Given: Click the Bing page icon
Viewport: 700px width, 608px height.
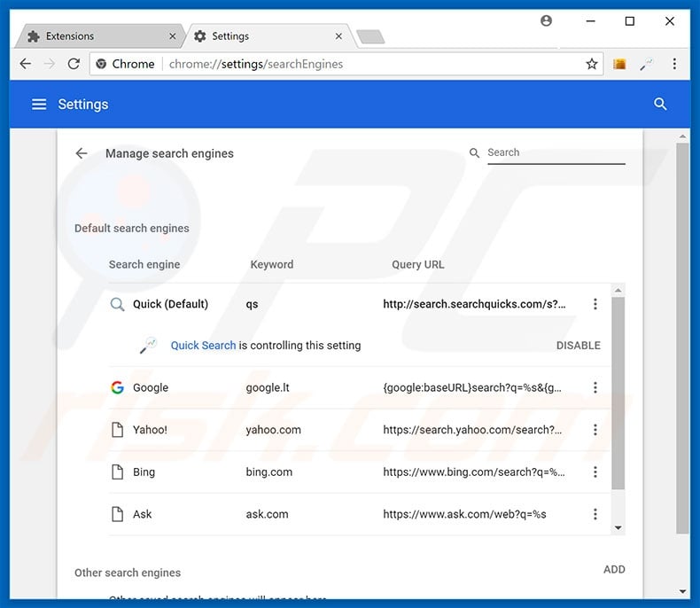Looking at the screenshot, I should pos(118,472).
